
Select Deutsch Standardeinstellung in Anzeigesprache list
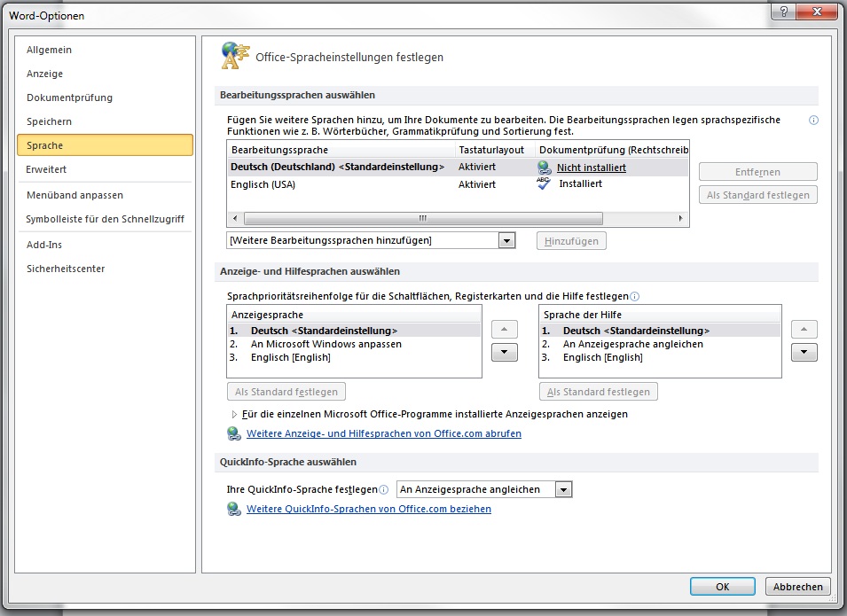[355, 331]
